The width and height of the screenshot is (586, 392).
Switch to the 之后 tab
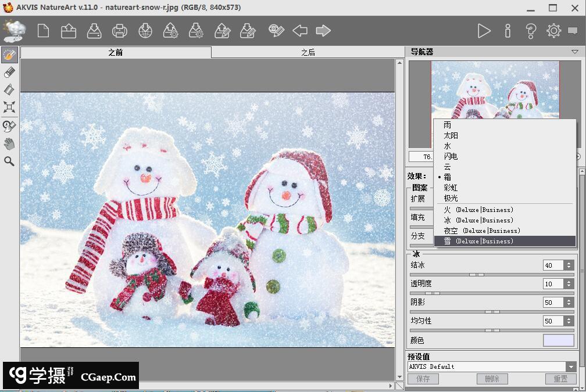tap(308, 52)
